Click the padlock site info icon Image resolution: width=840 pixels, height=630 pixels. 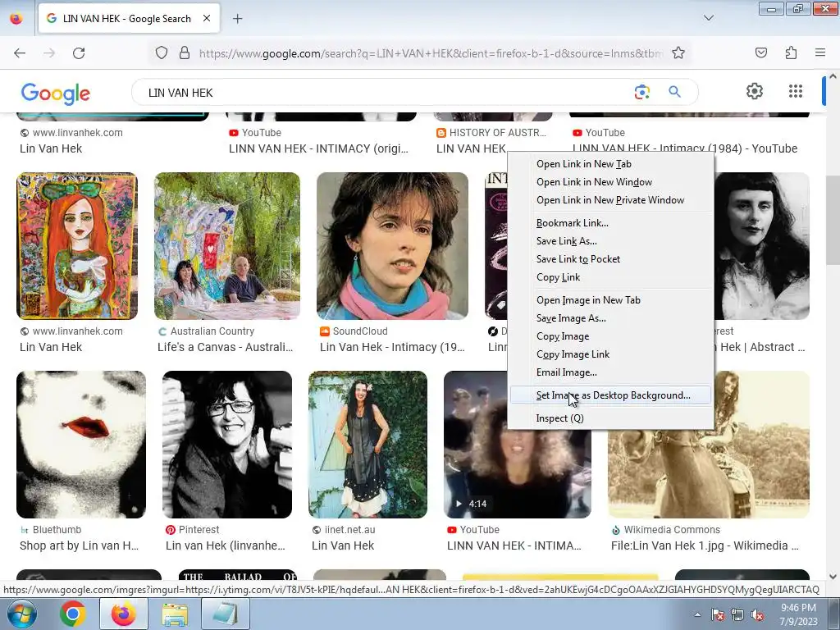(185, 53)
